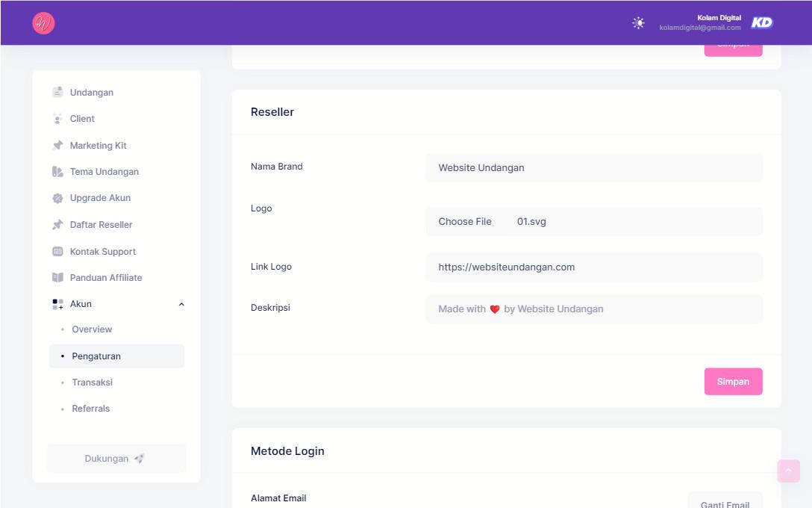This screenshot has width=812, height=508.
Task: Click the Undangan sidebar icon
Action: click(57, 92)
